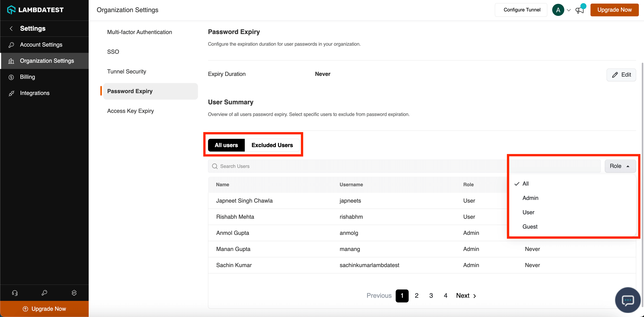Click the LambdaTest logo icon

coord(11,10)
